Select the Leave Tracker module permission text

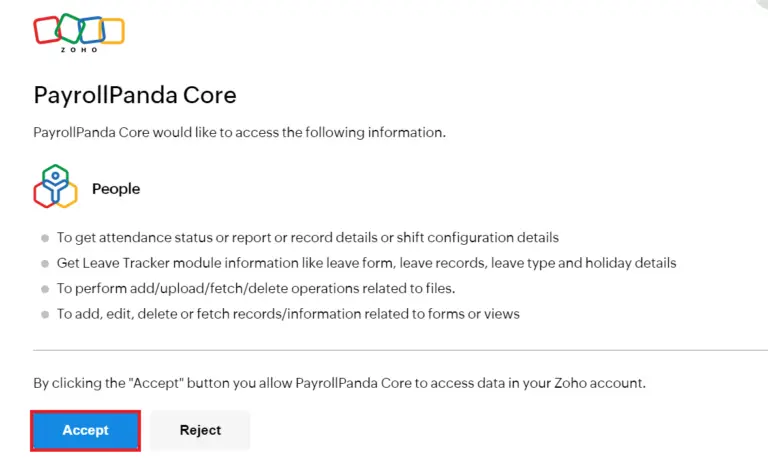(x=366, y=263)
